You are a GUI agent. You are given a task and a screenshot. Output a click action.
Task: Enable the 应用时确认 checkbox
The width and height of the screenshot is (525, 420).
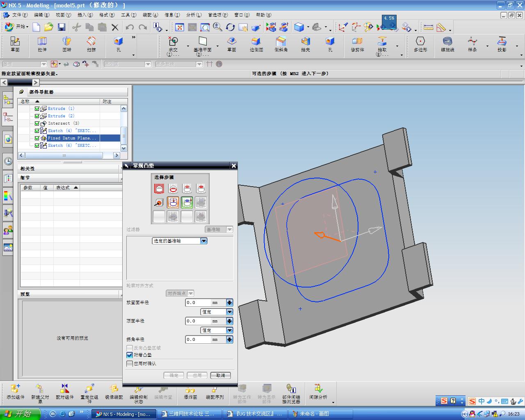click(130, 364)
